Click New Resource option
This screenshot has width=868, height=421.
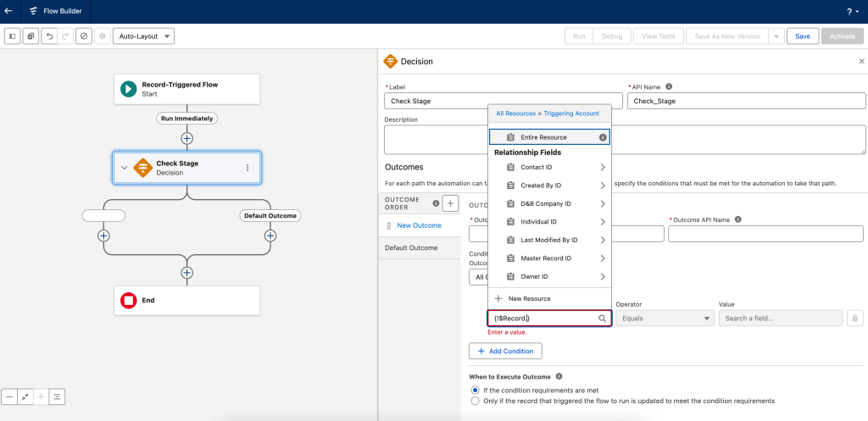(x=549, y=299)
